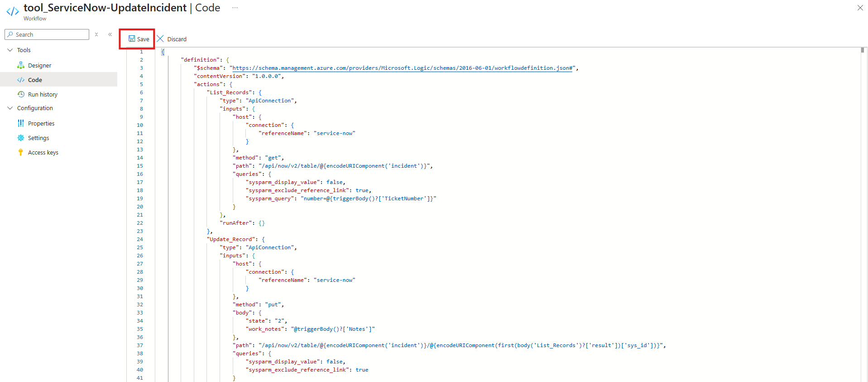The image size is (868, 382).
Task: Click the Designer workflow icon
Action: click(x=21, y=66)
